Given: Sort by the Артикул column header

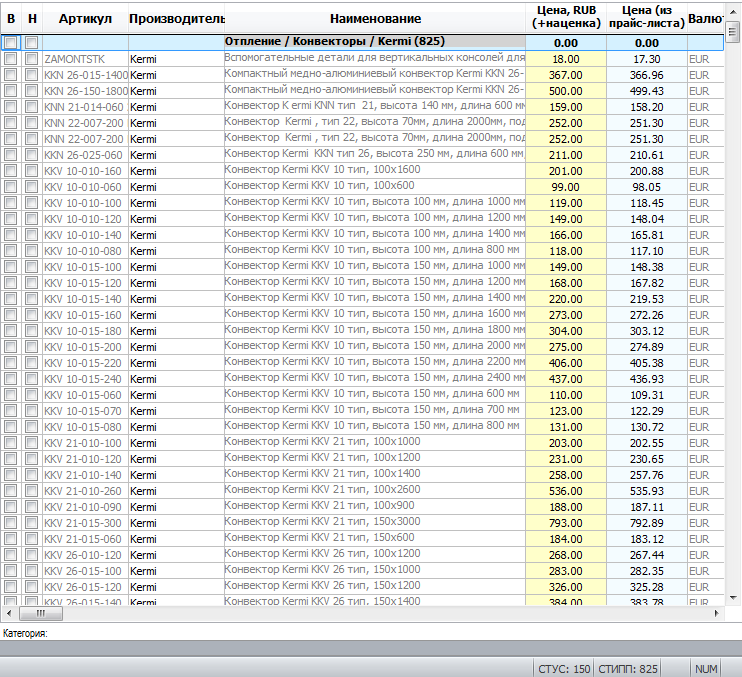Looking at the screenshot, I should pos(85,18).
